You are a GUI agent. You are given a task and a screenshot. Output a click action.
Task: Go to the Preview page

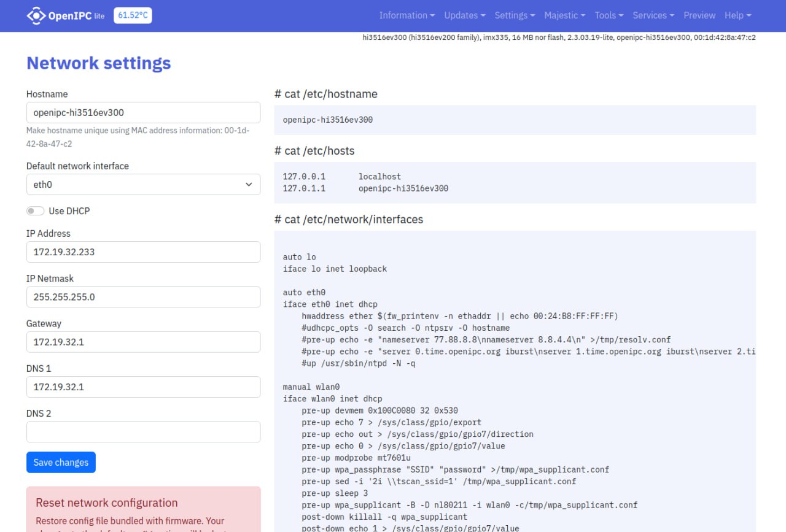click(699, 15)
